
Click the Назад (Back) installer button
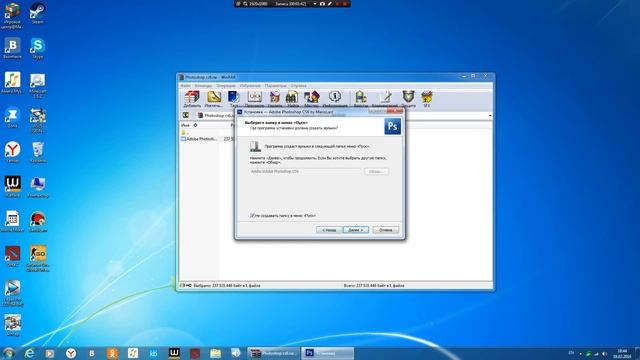pos(329,230)
